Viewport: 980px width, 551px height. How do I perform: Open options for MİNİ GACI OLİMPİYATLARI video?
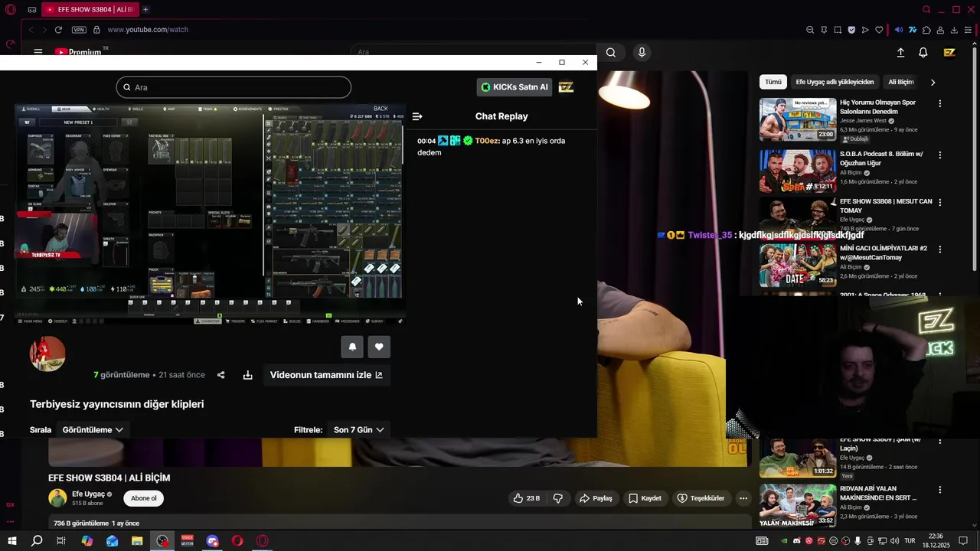[940, 249]
